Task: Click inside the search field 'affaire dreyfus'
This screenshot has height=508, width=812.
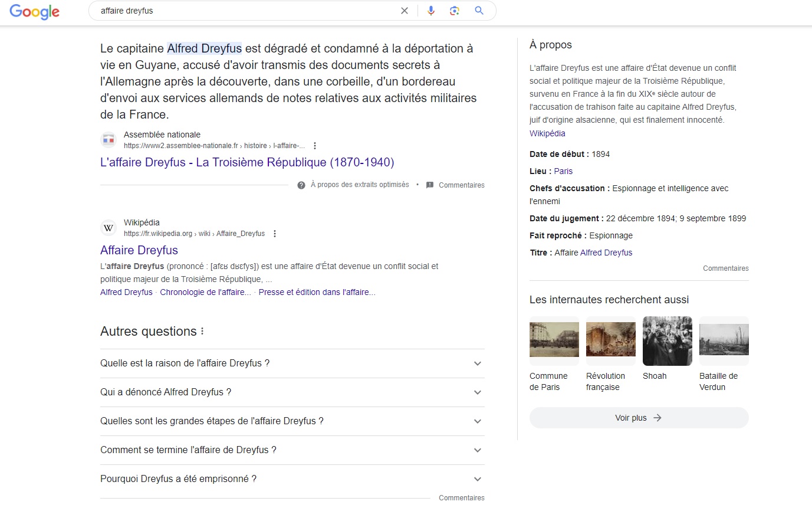Action: 248,11
